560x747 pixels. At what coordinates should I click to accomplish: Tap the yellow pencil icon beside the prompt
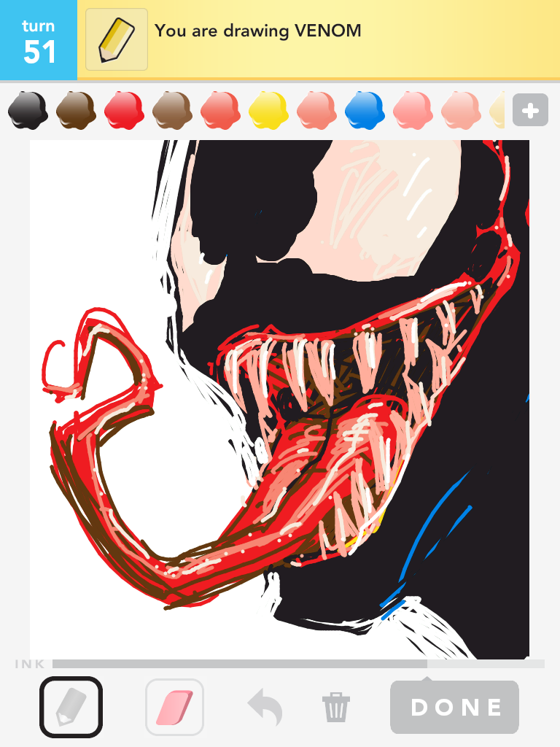116,39
